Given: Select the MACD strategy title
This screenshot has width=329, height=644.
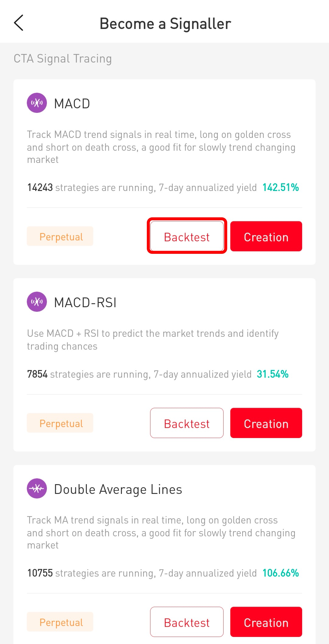Looking at the screenshot, I should coord(72,104).
